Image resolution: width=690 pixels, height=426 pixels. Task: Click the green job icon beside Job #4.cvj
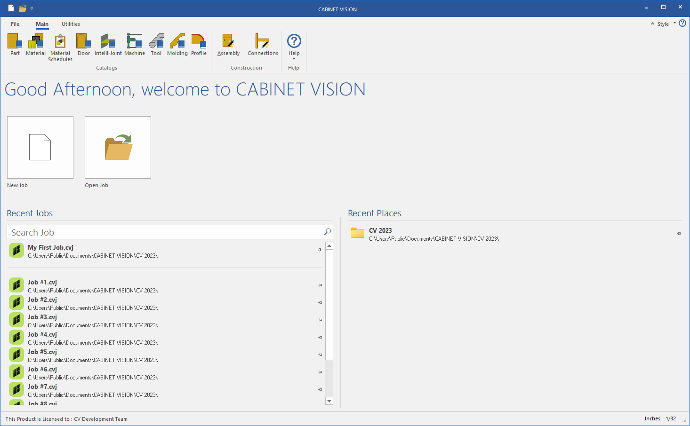(16, 338)
